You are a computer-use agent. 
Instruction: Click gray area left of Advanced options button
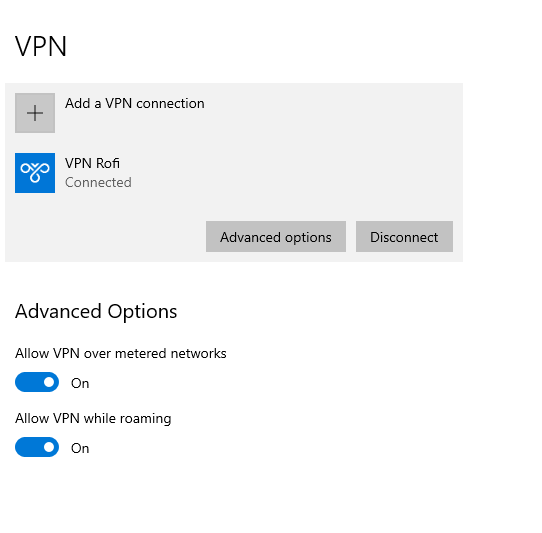point(104,237)
